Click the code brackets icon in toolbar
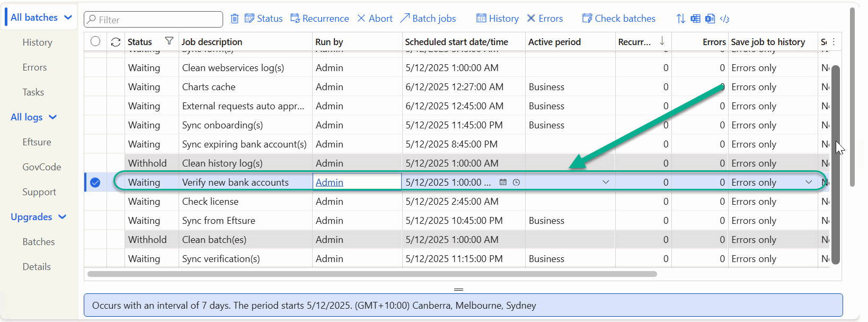This screenshot has height=322, width=868. pos(725,19)
